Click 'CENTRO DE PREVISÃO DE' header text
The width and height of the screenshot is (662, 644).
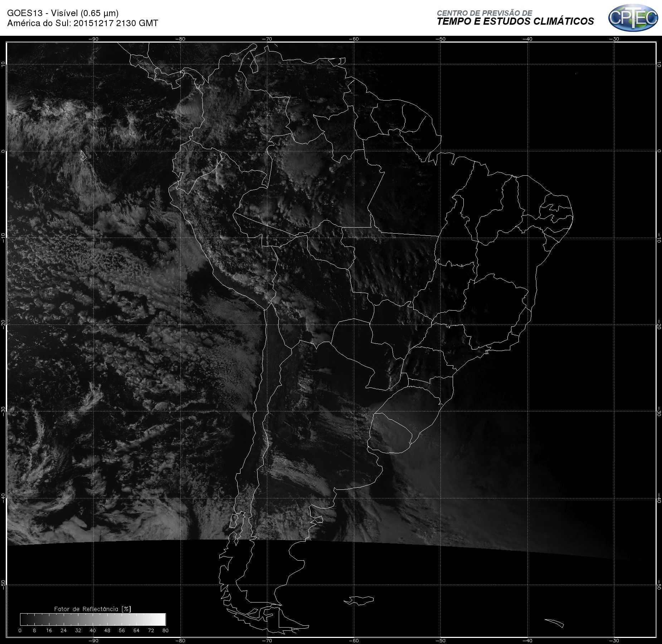click(485, 13)
